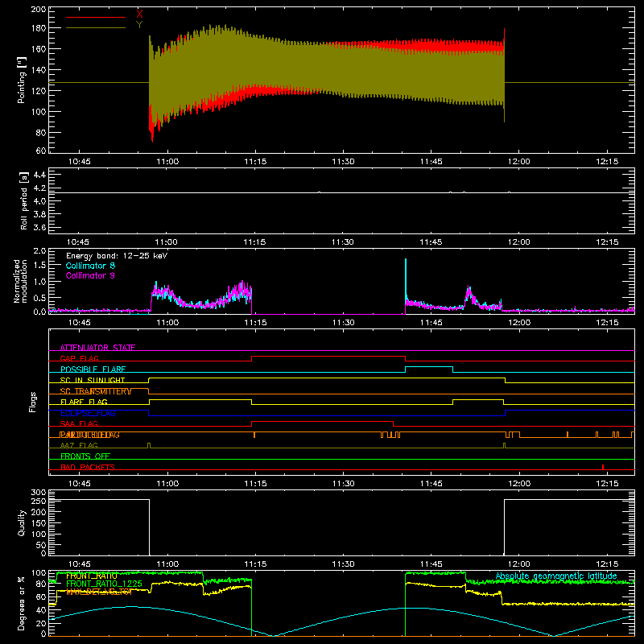Click the 3.6 value on Roll period axis
This screenshot has height=644, width=644.
(x=39, y=227)
